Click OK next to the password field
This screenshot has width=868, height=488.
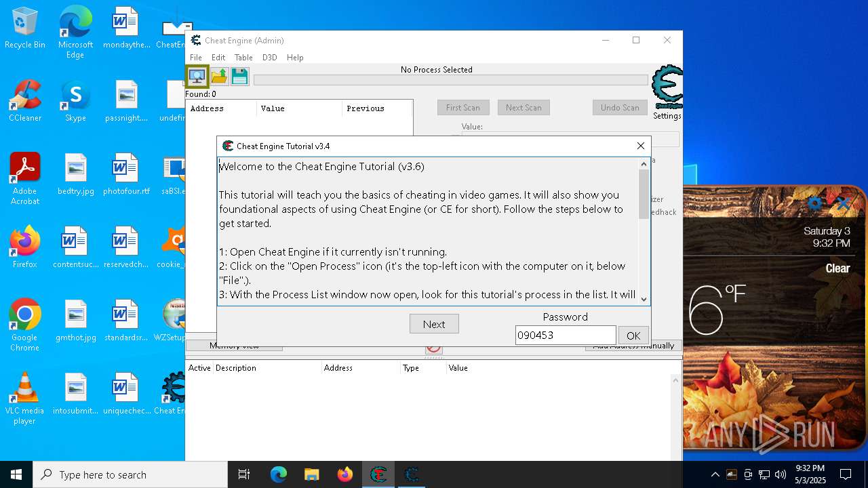click(633, 335)
